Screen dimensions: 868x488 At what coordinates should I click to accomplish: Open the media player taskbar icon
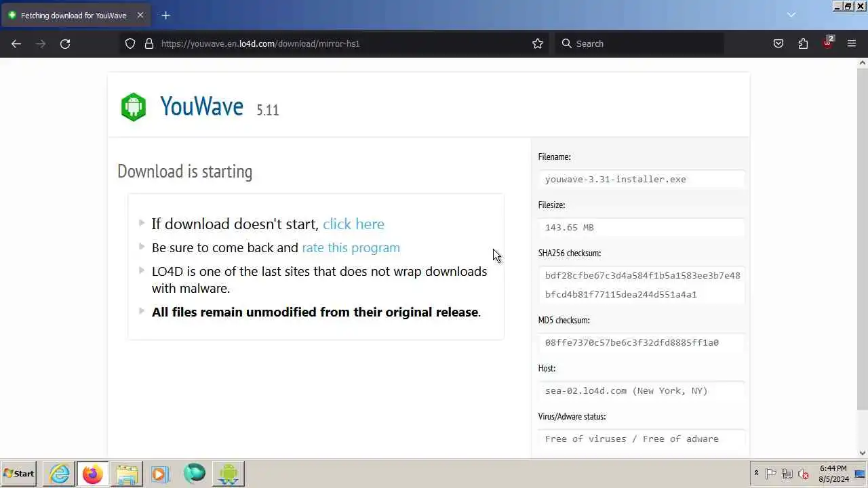[160, 474]
